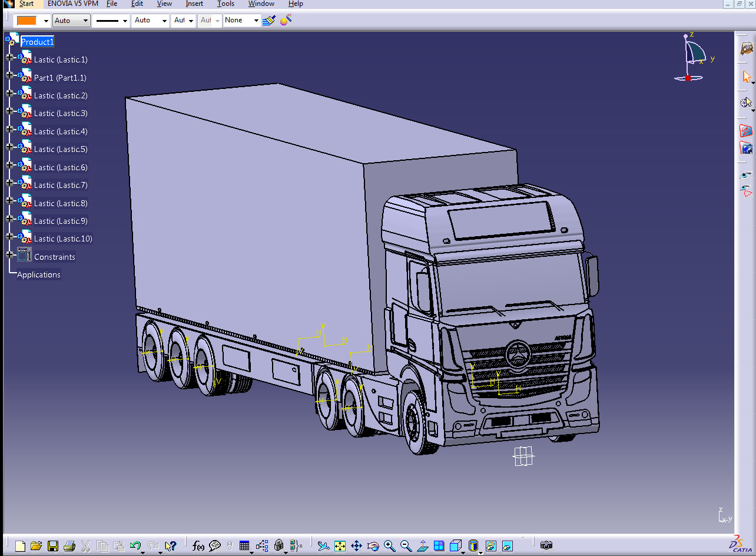Open the View menu
Image resolution: width=756 pixels, height=556 pixels.
(164, 4)
